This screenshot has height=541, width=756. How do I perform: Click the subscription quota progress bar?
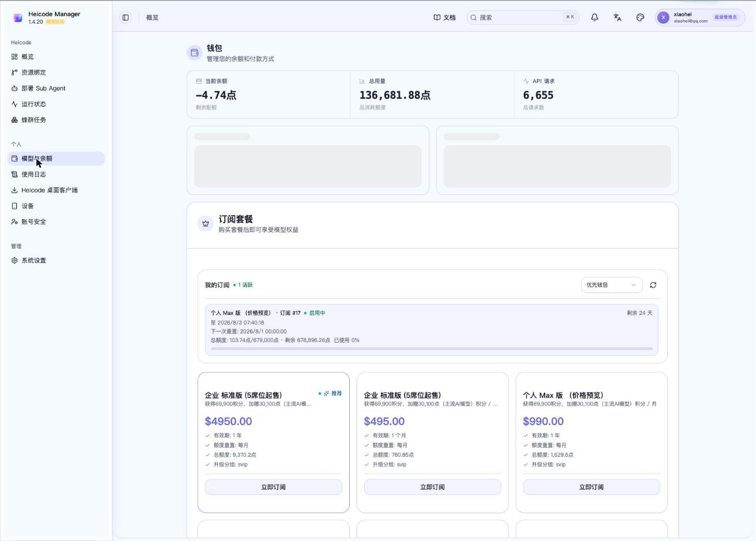tap(432, 348)
